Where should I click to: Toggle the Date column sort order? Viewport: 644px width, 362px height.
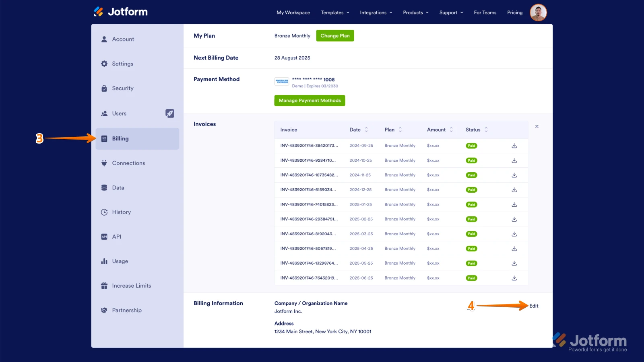pyautogui.click(x=366, y=130)
